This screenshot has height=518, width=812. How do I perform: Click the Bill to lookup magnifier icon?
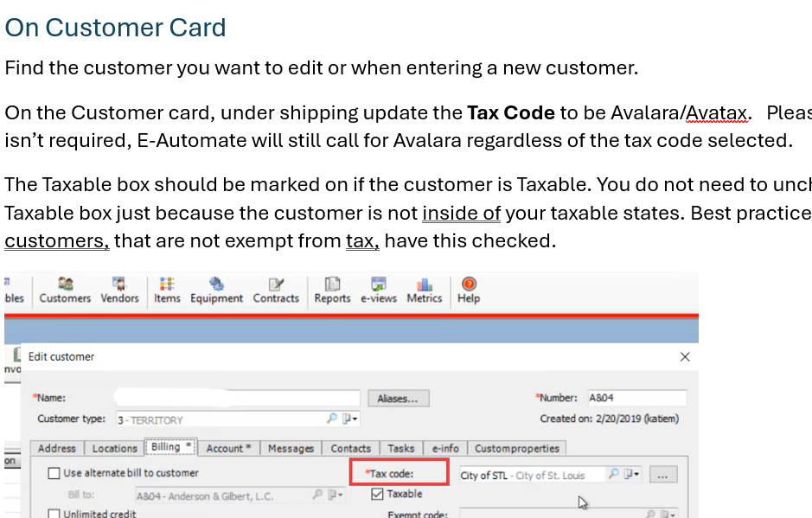[x=317, y=495]
